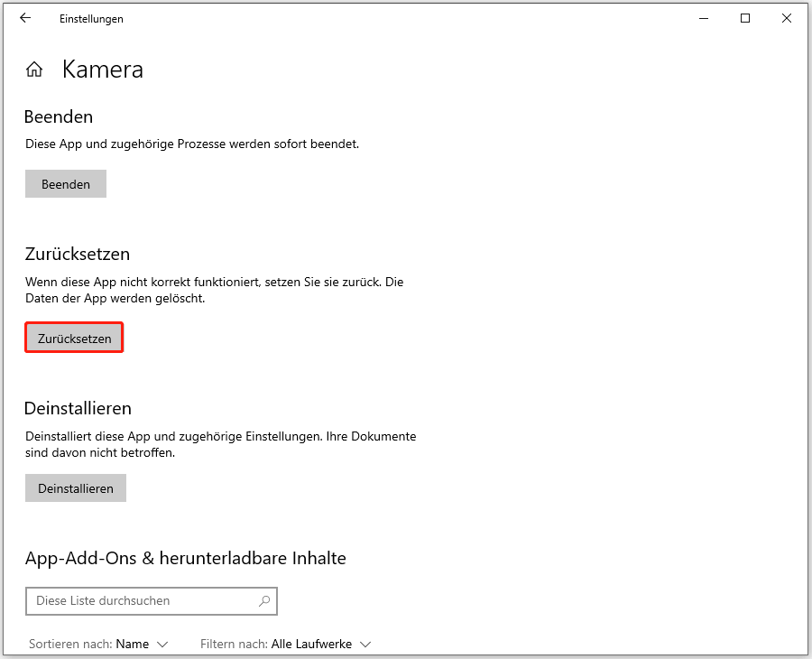Screen dimensions: 812x659
Task: Click text 'Wenn diese App nicht korrekt funktioniert'
Action: 143,282
